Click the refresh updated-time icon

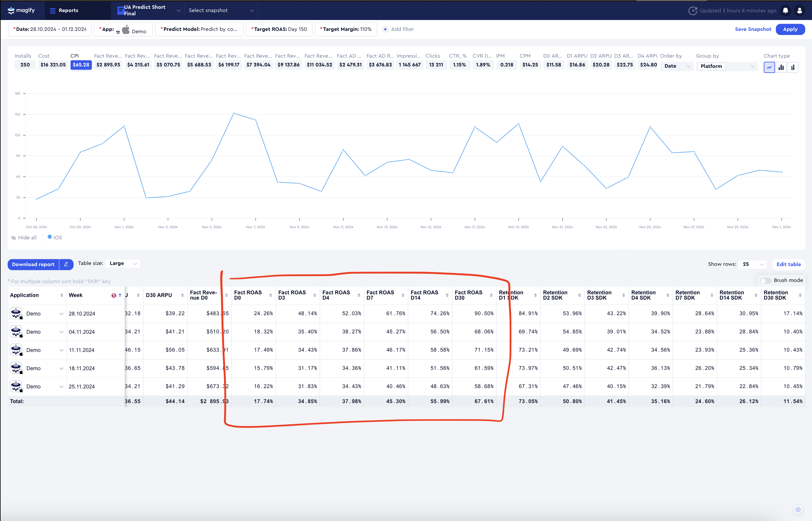[x=693, y=11]
